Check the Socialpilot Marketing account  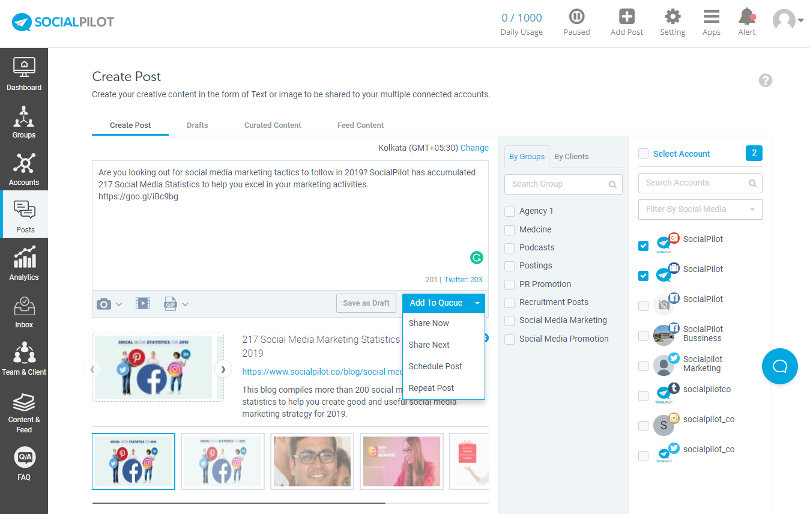click(x=643, y=366)
